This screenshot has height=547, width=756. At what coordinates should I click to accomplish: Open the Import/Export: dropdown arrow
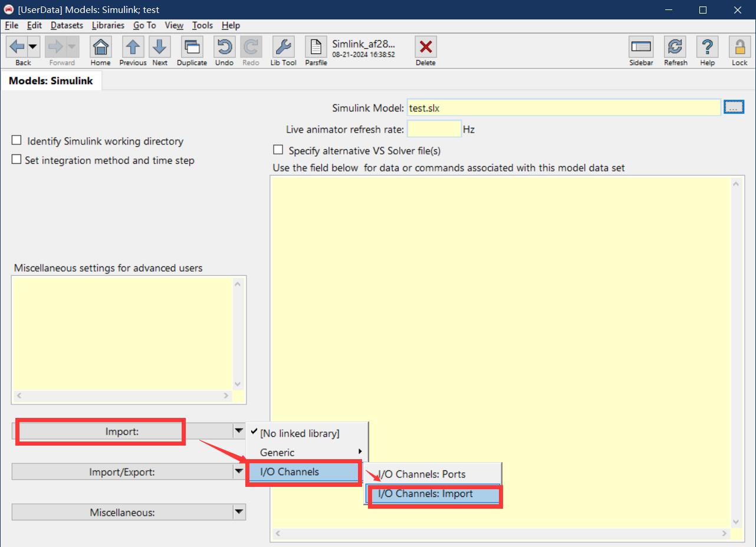click(239, 472)
